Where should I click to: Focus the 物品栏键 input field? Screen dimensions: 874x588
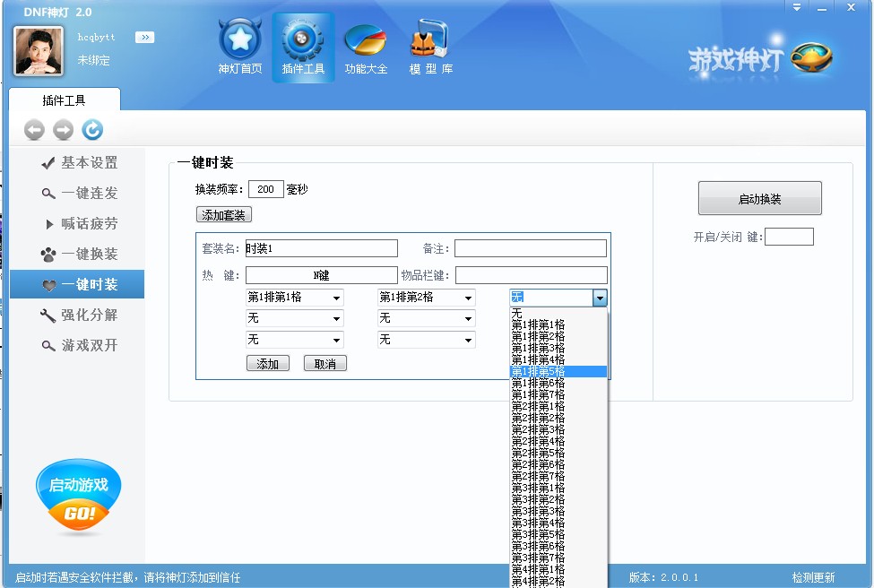tap(532, 275)
